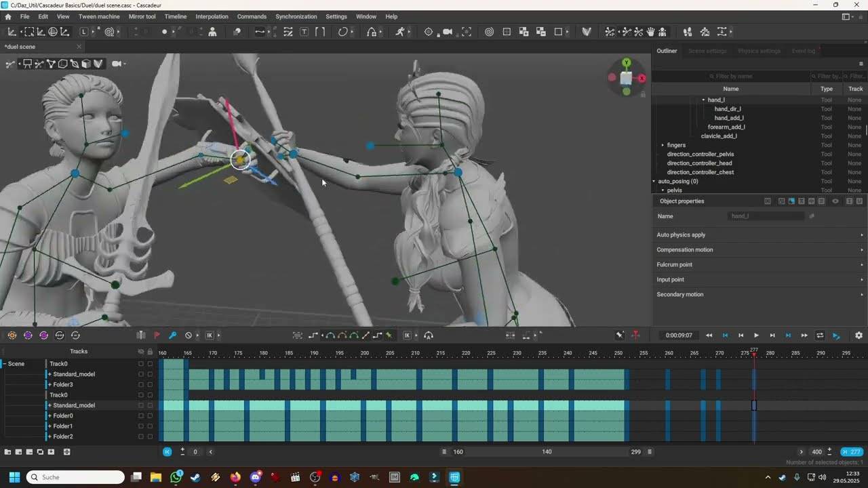Select direction_controller_pelvis in Outliner
This screenshot has width=868, height=488.
[700, 155]
